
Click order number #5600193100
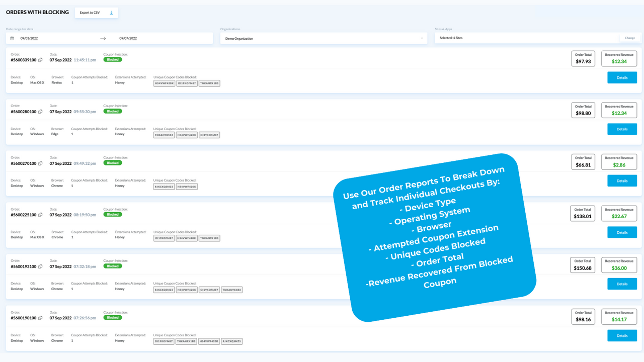24,266
